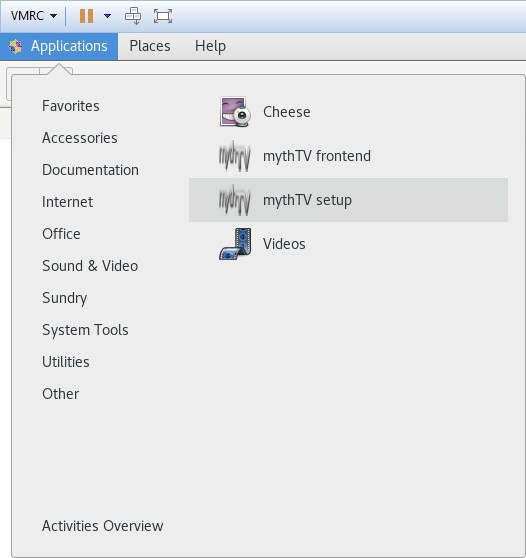Open the Videos film strip icon
This screenshot has height=558, width=526.
(235, 244)
